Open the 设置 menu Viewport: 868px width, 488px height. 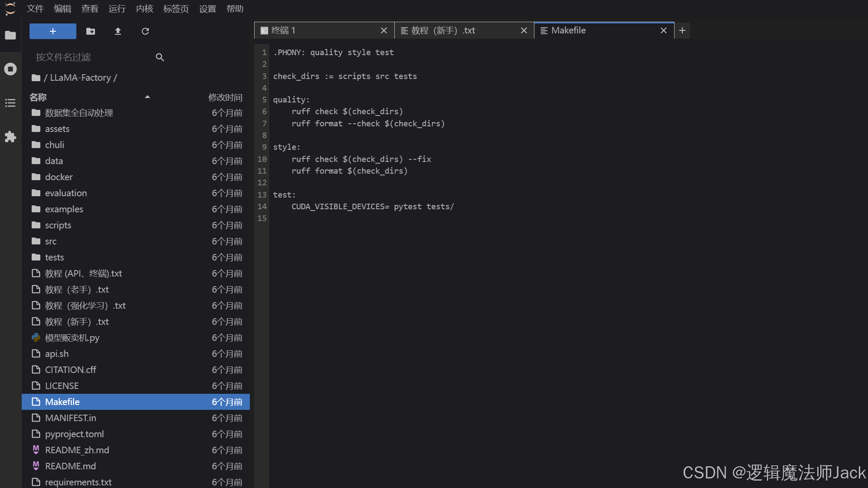[x=207, y=9]
